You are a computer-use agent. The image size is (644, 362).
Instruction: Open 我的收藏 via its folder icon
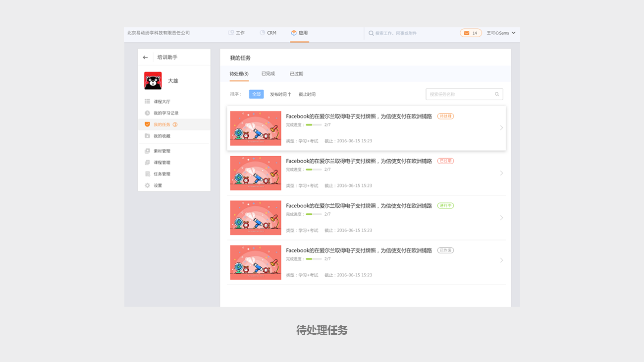(x=147, y=136)
